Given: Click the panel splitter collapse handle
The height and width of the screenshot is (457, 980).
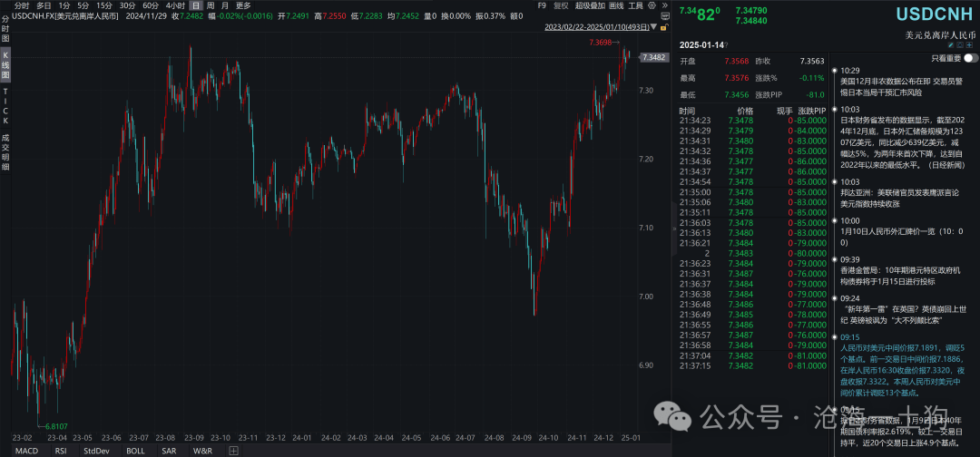Looking at the screenshot, I should click(x=673, y=229).
